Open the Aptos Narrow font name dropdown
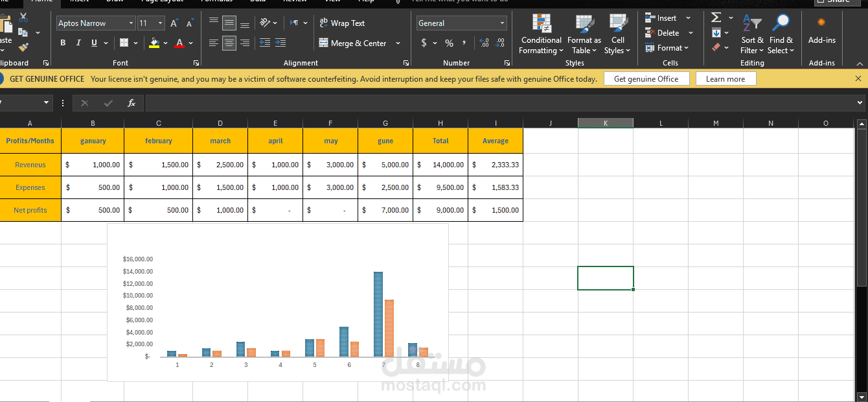This screenshot has width=868, height=402. 131,23
